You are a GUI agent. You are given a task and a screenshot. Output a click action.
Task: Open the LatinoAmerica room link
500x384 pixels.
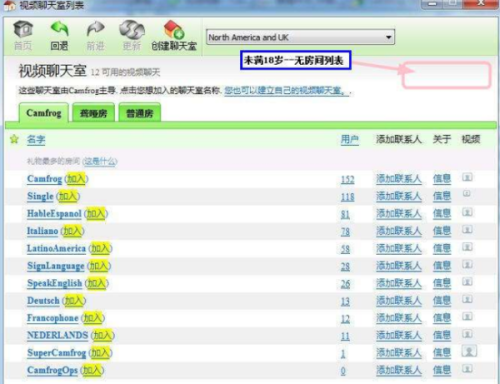pyautogui.click(x=56, y=248)
